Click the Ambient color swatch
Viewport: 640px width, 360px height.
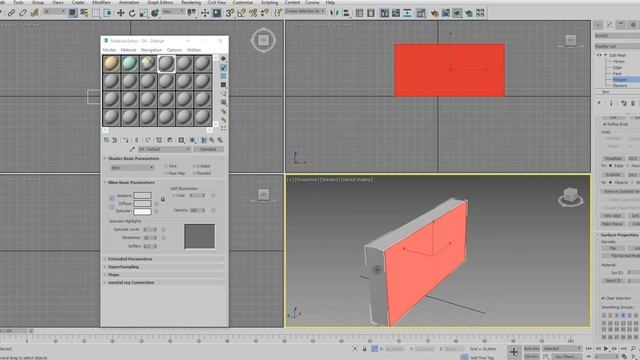(142, 196)
